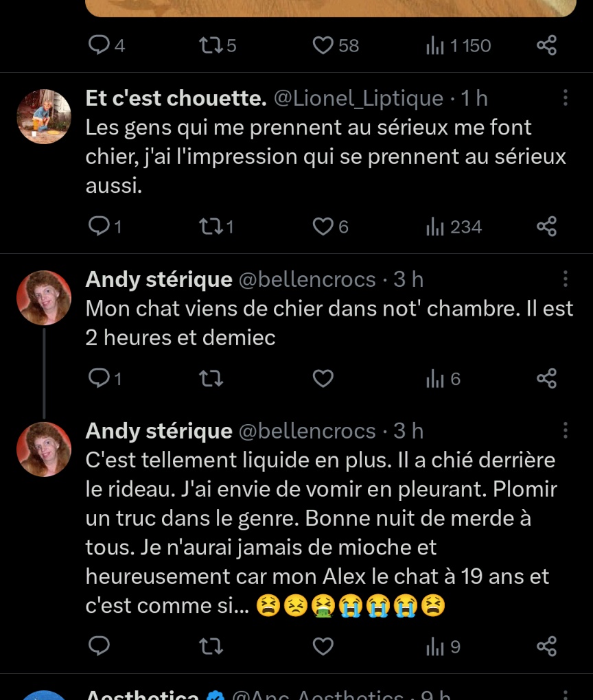This screenshot has width=593, height=700.
Task: Open Andy stérique avatar on liquide tweet
Action: (44, 449)
